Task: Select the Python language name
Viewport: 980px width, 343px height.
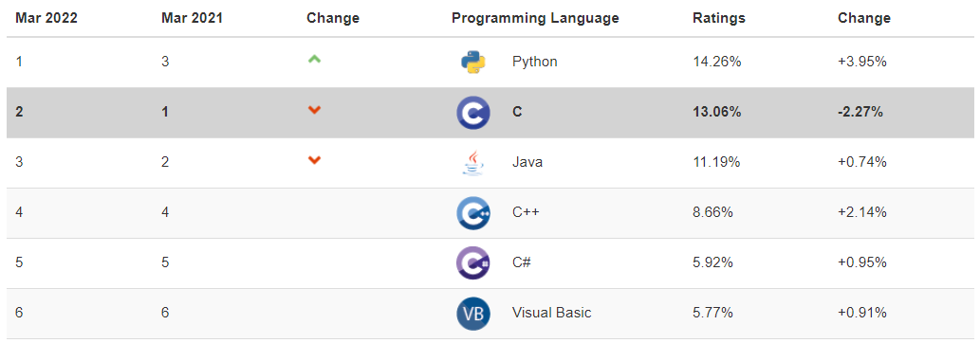Action: (534, 62)
